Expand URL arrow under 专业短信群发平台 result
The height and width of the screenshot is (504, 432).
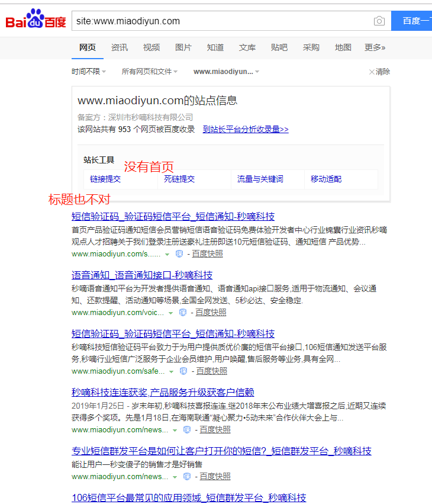point(175,477)
